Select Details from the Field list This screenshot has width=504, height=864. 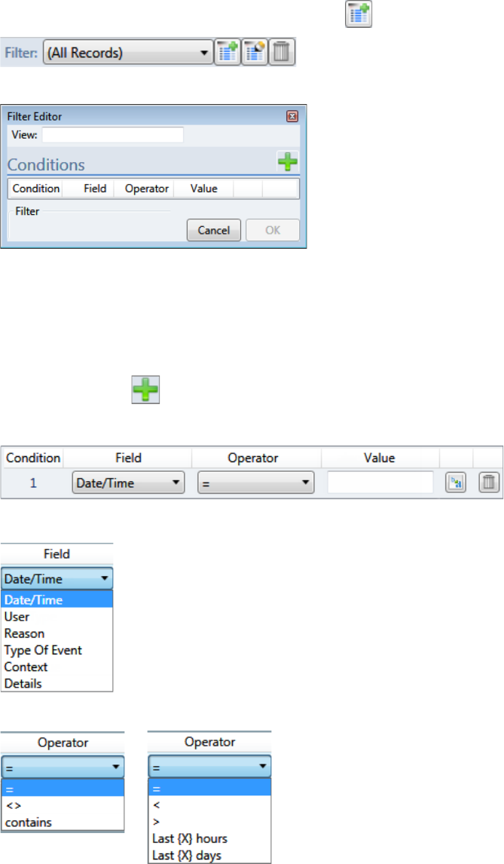click(57, 683)
